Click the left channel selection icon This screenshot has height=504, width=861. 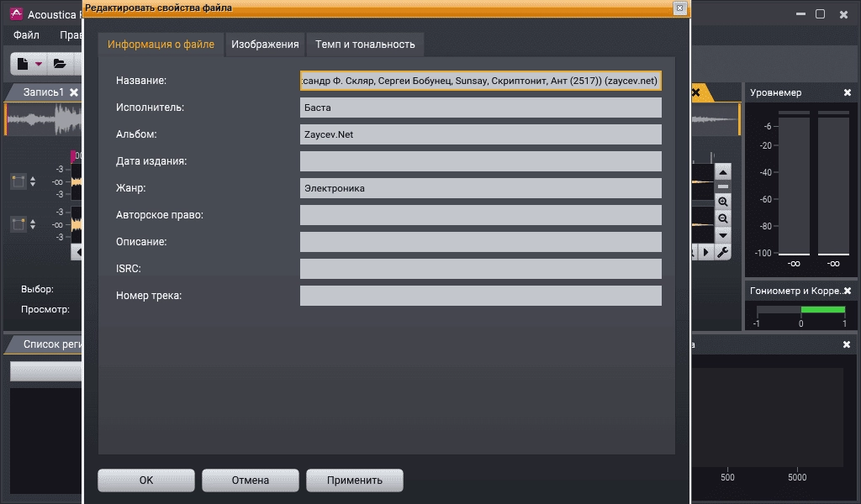(x=18, y=181)
